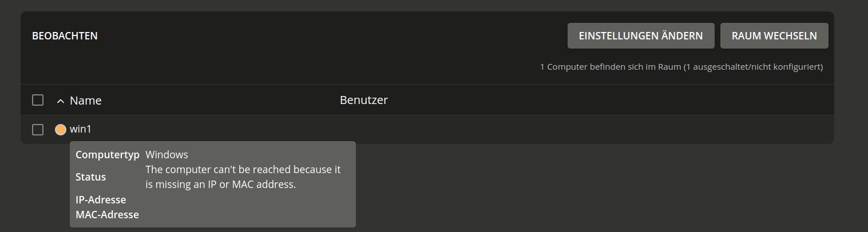Click the IP-Adresse label in the tooltip

[x=101, y=200]
